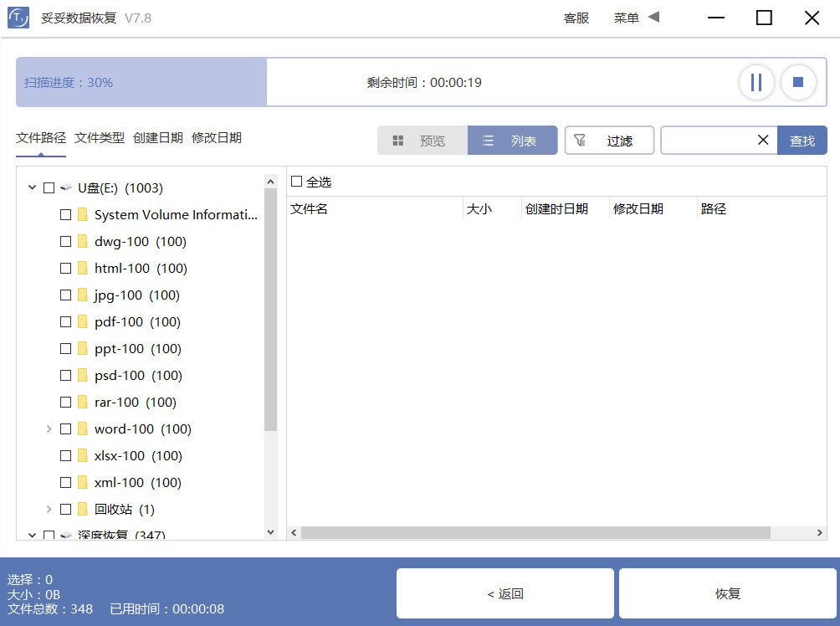Clear the search box with the X icon

click(x=762, y=140)
